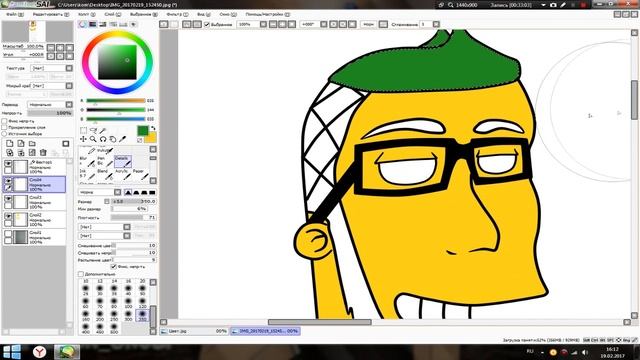Viewport: 640px width, 360px height.
Task: Open the Помощь/Настройки menu
Action: 268,14
